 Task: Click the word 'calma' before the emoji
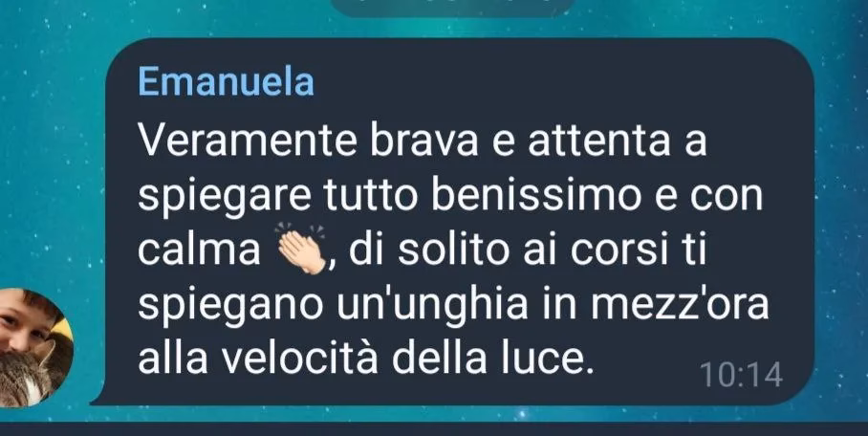[x=199, y=251]
